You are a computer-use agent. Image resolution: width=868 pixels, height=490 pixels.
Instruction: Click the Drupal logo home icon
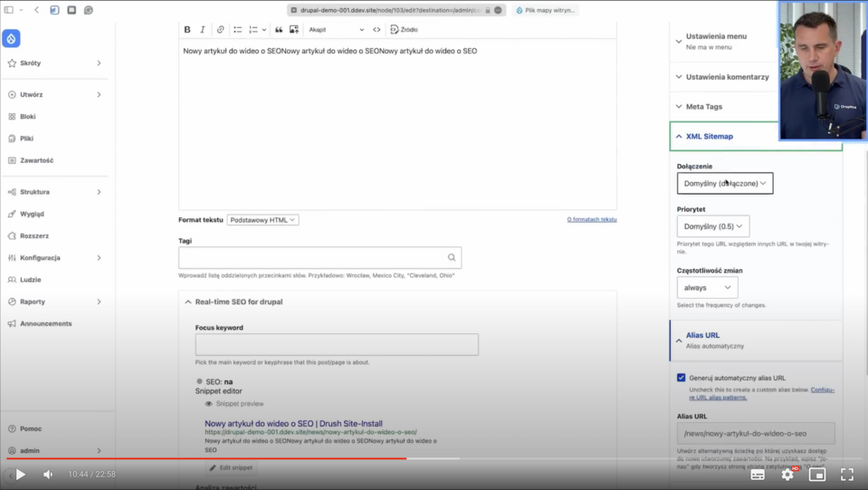(11, 38)
